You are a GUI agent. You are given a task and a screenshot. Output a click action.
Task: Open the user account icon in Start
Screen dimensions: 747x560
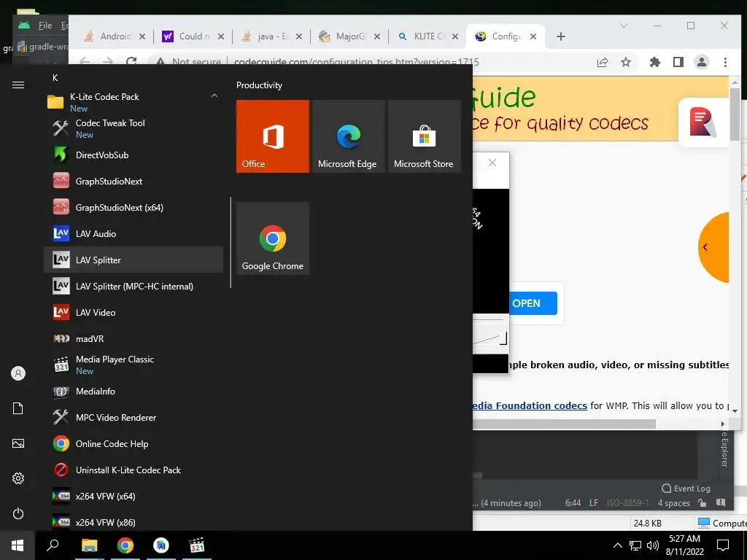[x=18, y=373]
